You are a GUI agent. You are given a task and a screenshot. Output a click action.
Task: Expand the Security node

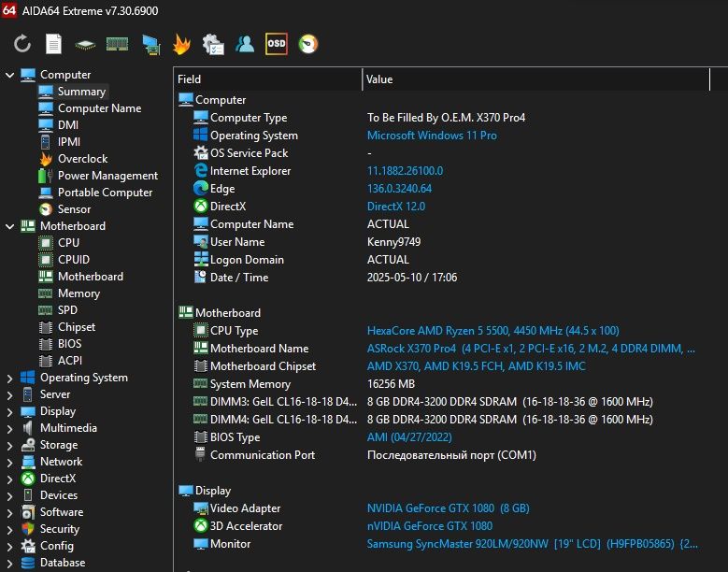pos(9,530)
